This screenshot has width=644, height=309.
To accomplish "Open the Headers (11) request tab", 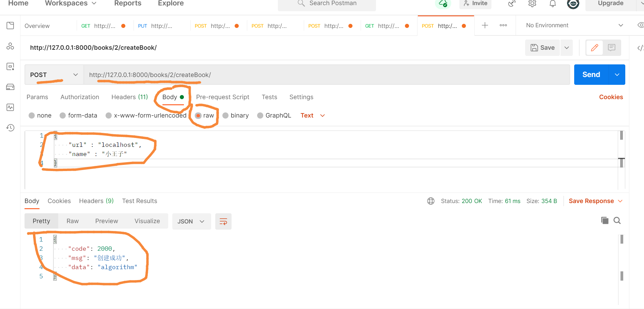I will tap(129, 97).
